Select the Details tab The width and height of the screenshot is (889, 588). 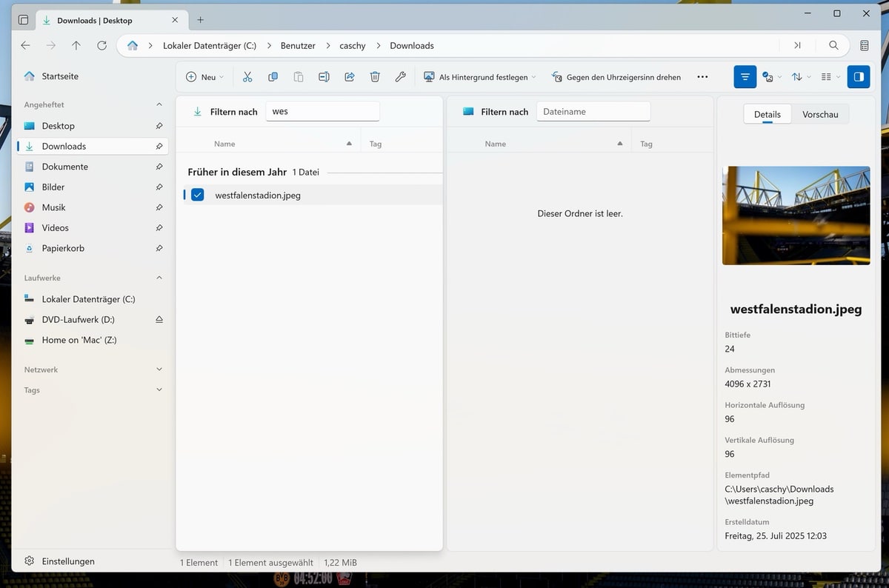point(767,114)
